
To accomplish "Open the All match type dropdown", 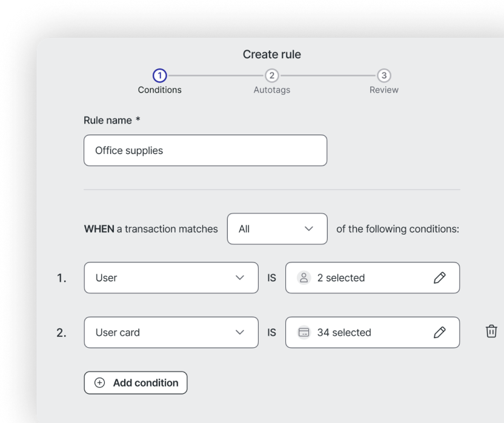I will [x=277, y=228].
